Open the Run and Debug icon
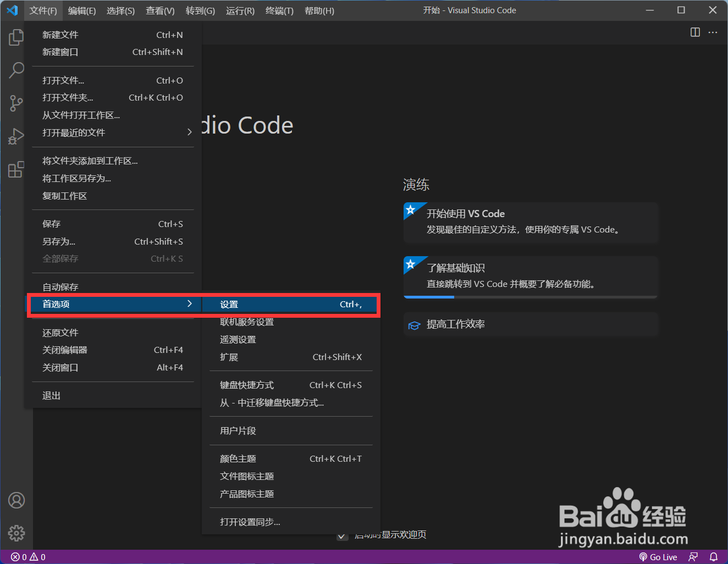Screen dimensions: 728x564 pyautogui.click(x=16, y=136)
